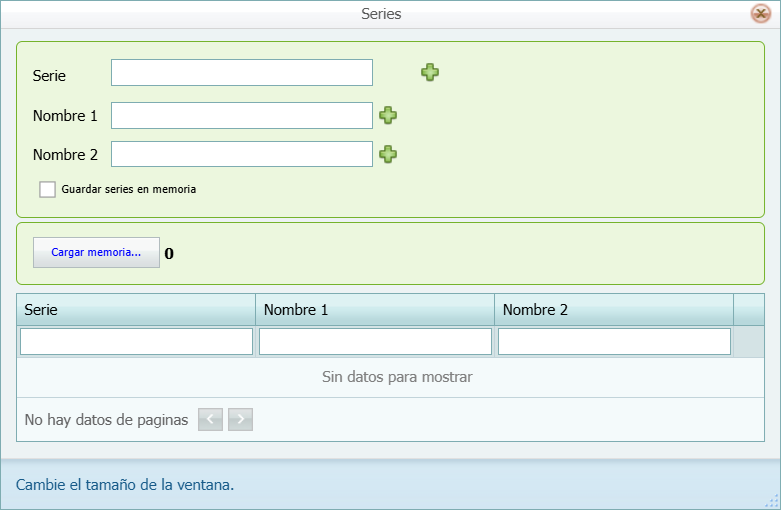The image size is (781, 510).
Task: Click the green add icon beside Nombre 2
Action: coord(388,154)
